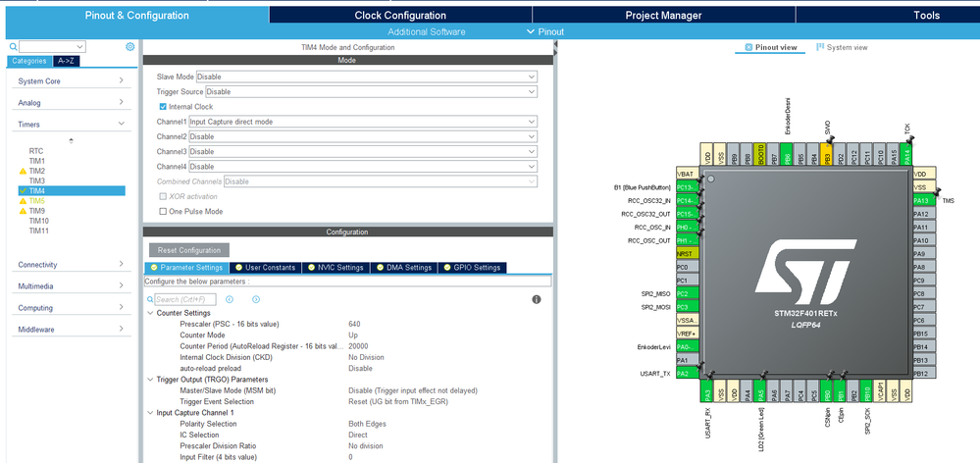Collapse the Timers category
Screen dimensions: 980x463
point(72,125)
